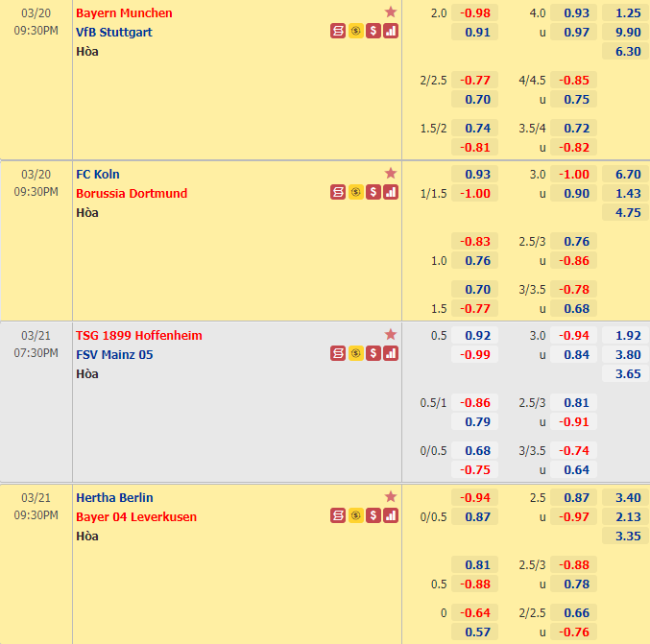The width and height of the screenshot is (650, 644).
Task: Select draw odds 6.30 for Bayern match
Action: point(625,52)
